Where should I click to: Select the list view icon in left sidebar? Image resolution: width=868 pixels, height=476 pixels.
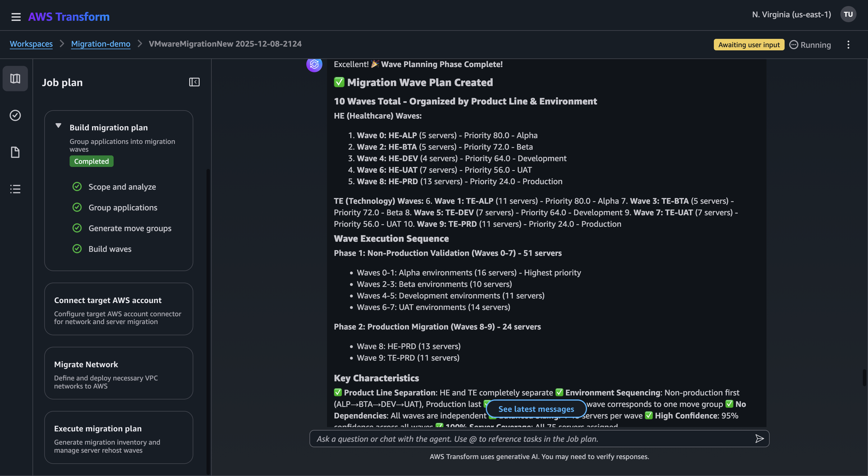point(15,189)
